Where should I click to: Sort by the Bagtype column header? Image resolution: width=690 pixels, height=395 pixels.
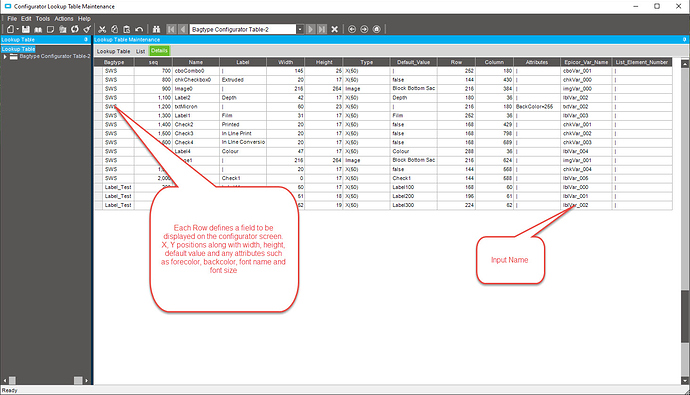(114, 62)
